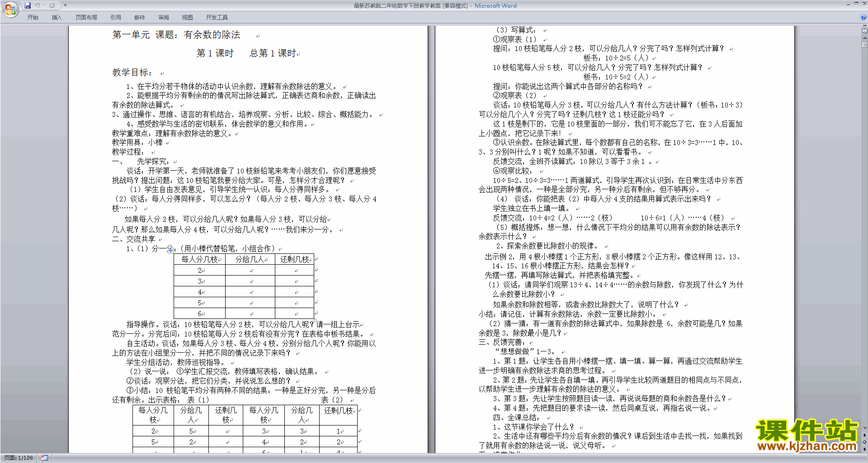Image resolution: width=868 pixels, height=463 pixels.
Task: Undo the last action
Action: [x=37, y=5]
